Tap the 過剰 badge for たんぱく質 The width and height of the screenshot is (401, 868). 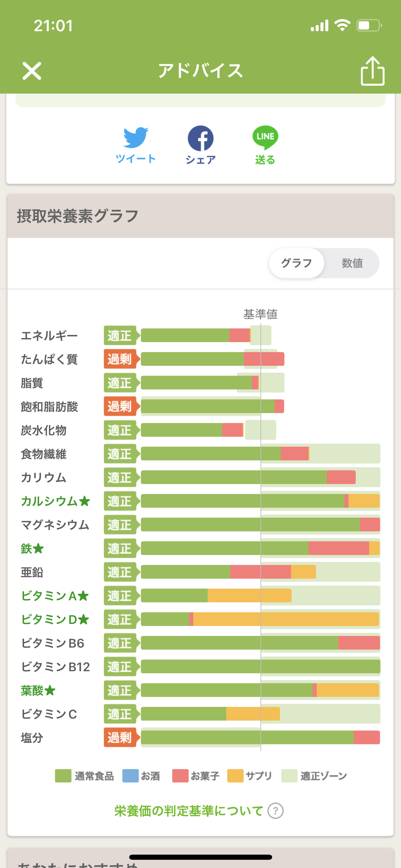pyautogui.click(x=120, y=359)
